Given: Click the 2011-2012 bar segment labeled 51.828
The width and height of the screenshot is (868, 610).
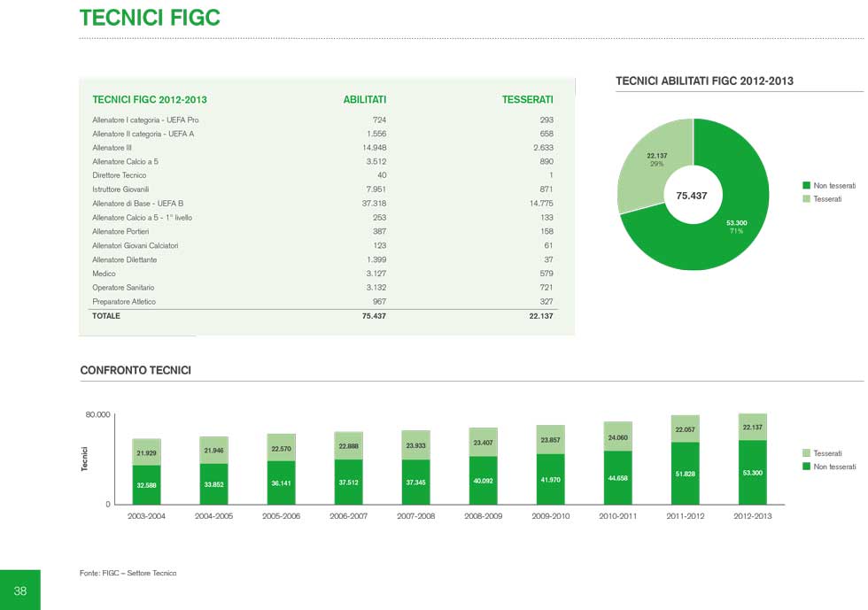Looking at the screenshot, I should (685, 475).
